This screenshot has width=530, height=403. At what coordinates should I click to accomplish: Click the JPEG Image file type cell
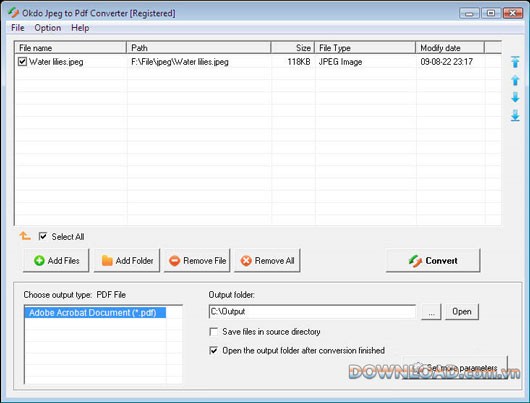click(340, 62)
